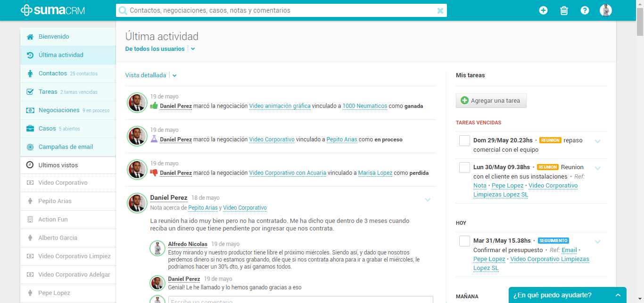Open Pepito Arias in recently viewed list

pos(55,201)
